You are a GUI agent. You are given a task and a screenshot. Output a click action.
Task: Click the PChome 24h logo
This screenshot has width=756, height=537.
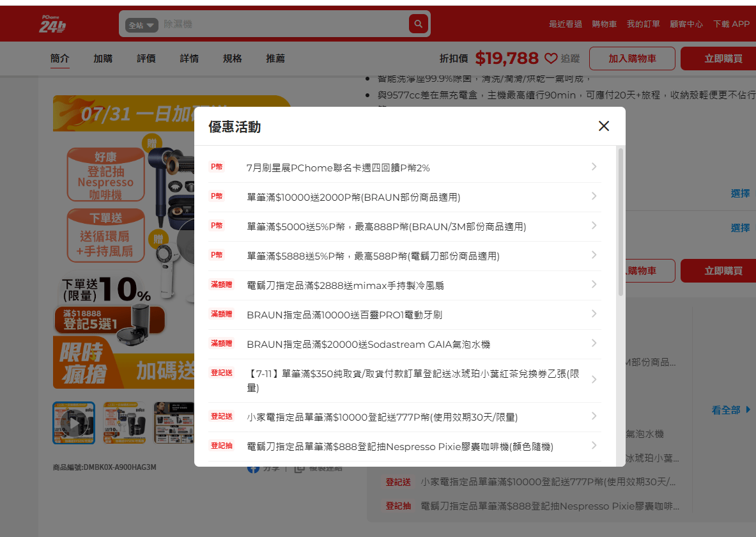click(x=52, y=24)
